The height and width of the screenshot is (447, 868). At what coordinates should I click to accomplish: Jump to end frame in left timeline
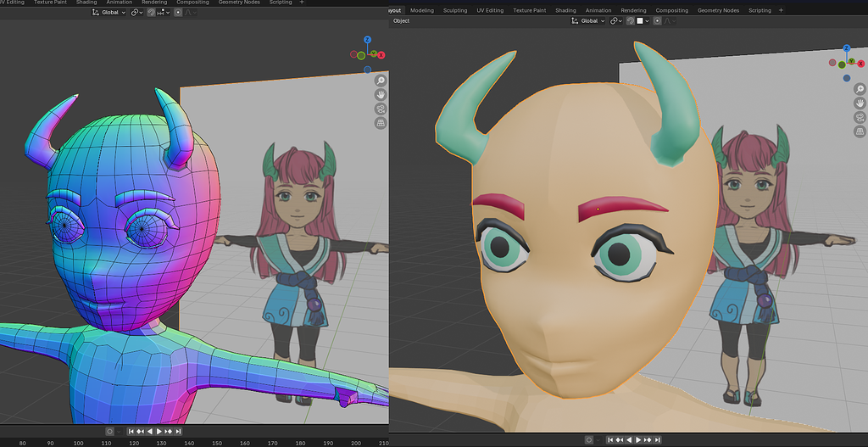pos(178,432)
